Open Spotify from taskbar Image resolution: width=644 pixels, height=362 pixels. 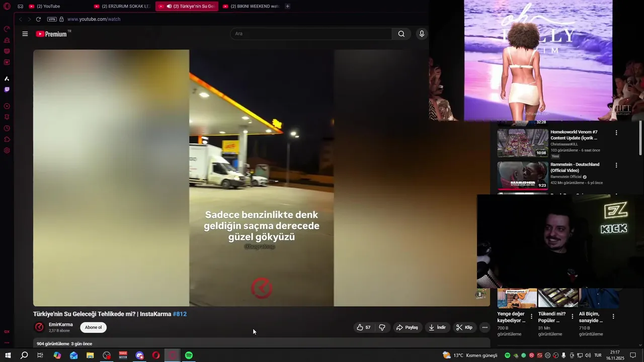tap(189, 355)
